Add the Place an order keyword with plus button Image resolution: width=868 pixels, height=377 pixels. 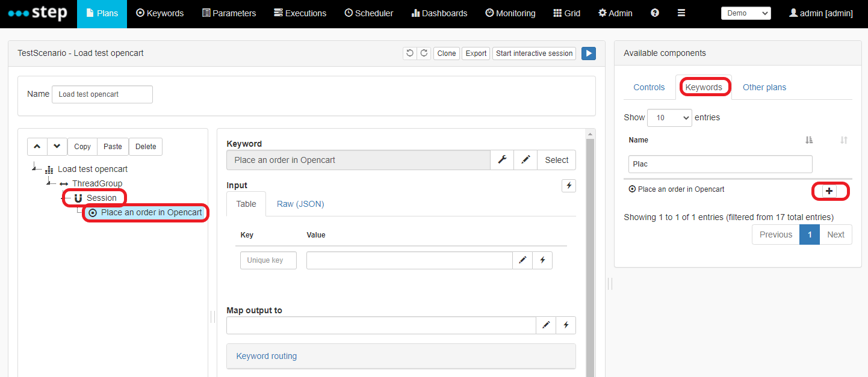coord(830,191)
